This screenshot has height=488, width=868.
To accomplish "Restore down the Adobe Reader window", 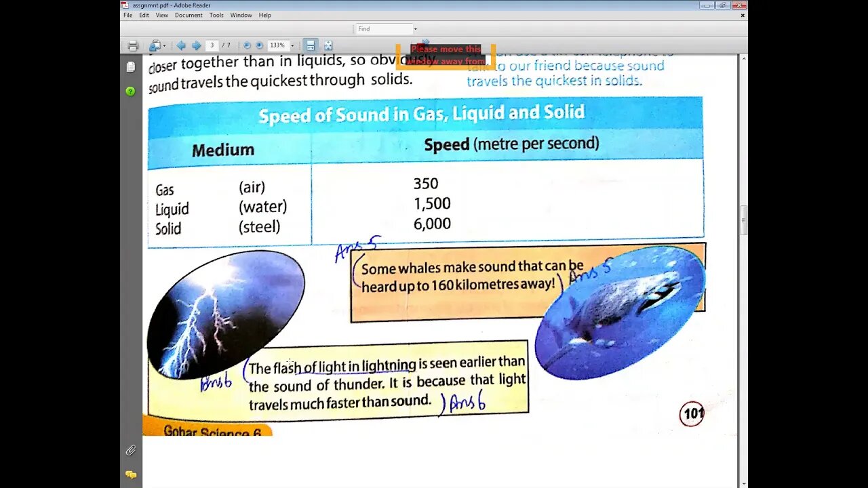I will coord(722,5).
